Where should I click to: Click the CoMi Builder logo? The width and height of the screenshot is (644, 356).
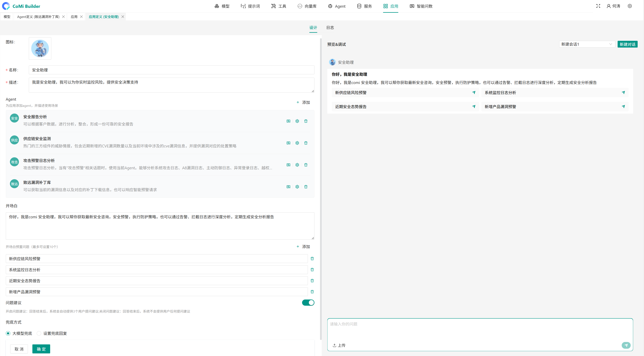pos(21,6)
